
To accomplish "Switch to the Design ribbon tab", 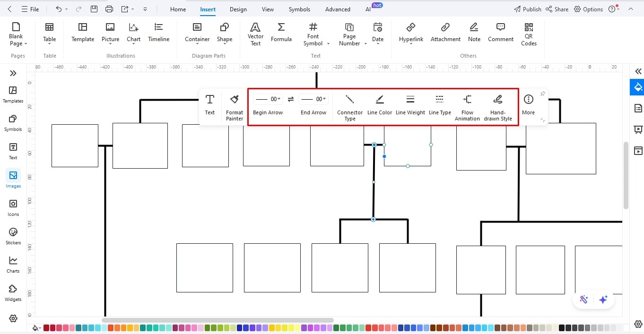I will point(238,9).
